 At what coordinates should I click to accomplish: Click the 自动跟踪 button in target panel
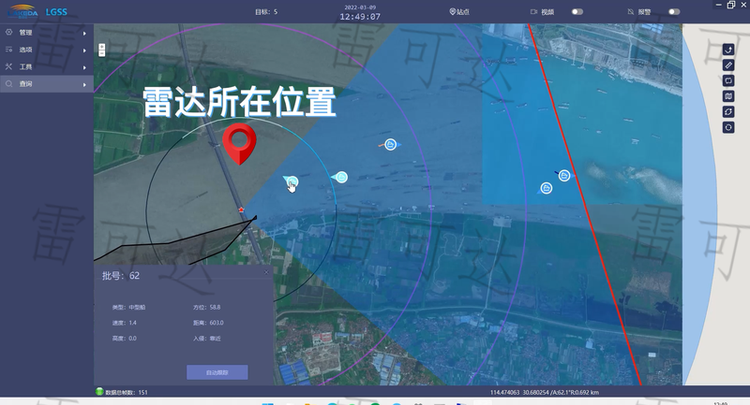[217, 372]
